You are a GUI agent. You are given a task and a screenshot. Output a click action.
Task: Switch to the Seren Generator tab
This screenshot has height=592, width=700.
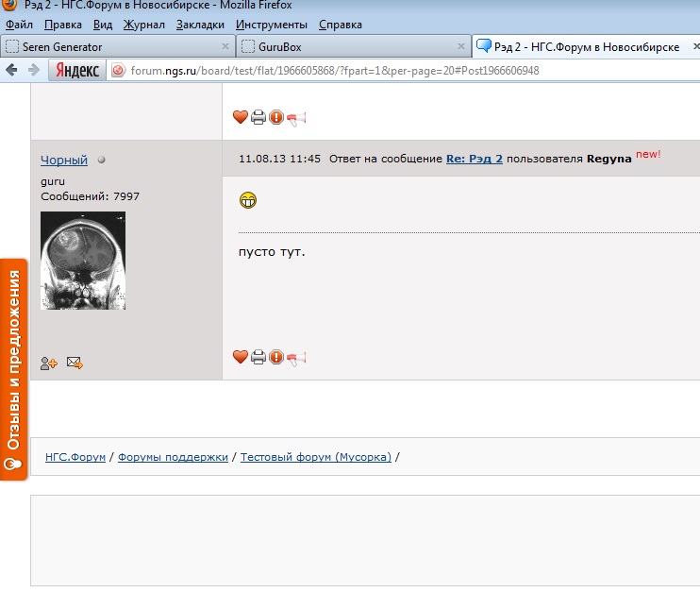point(118,46)
